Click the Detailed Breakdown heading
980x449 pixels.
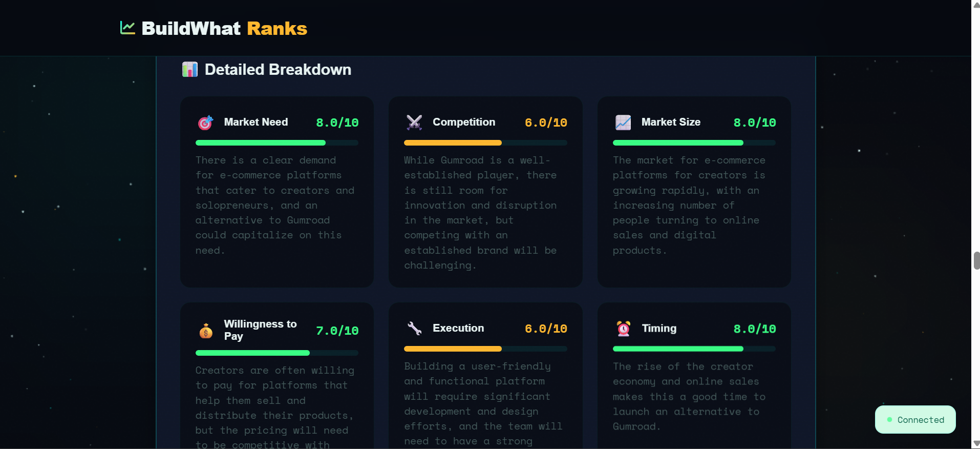pos(278,70)
